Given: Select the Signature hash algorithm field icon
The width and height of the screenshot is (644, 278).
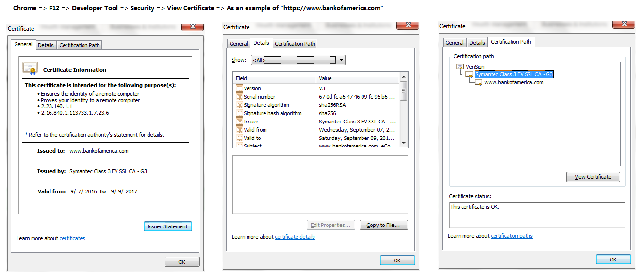Looking at the screenshot, I should 239,113.
